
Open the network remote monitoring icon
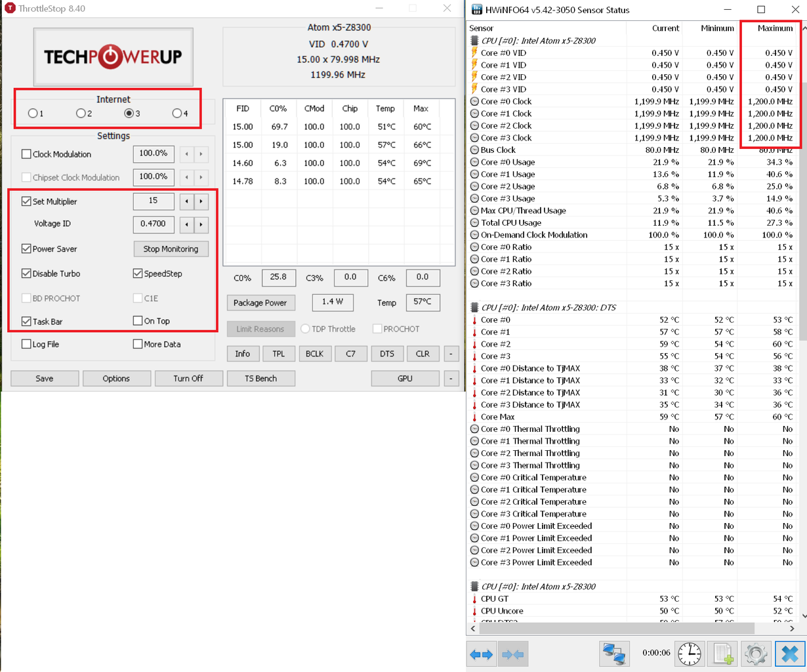(614, 654)
